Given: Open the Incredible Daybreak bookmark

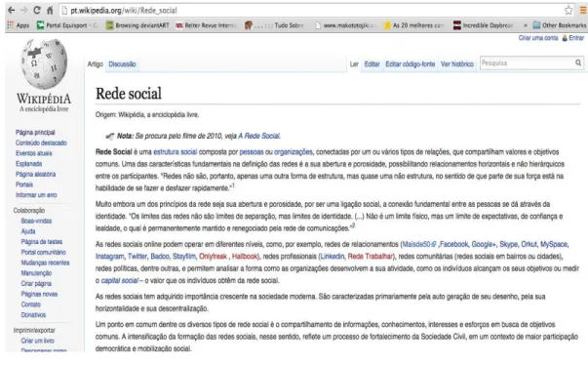Looking at the screenshot, I should point(484,25).
